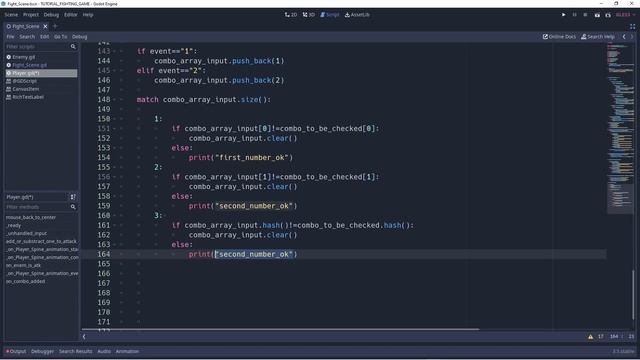The width and height of the screenshot is (640, 360).
Task: Open the Help menu
Action: tap(88, 15)
